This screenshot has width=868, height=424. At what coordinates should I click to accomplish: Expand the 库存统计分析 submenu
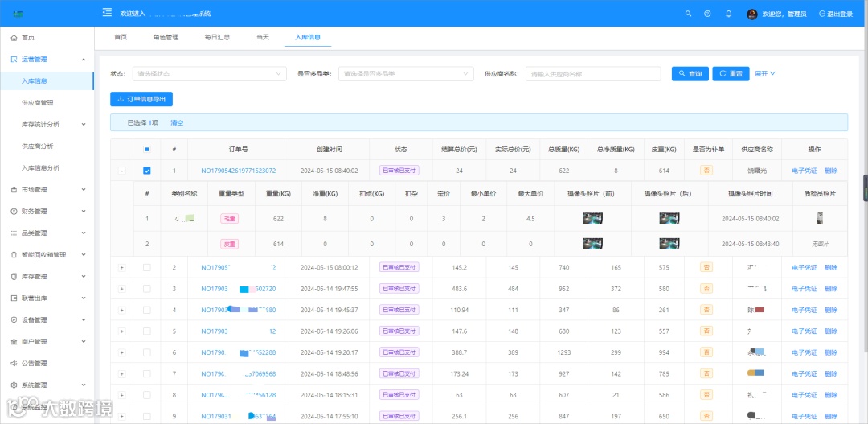pyautogui.click(x=83, y=125)
